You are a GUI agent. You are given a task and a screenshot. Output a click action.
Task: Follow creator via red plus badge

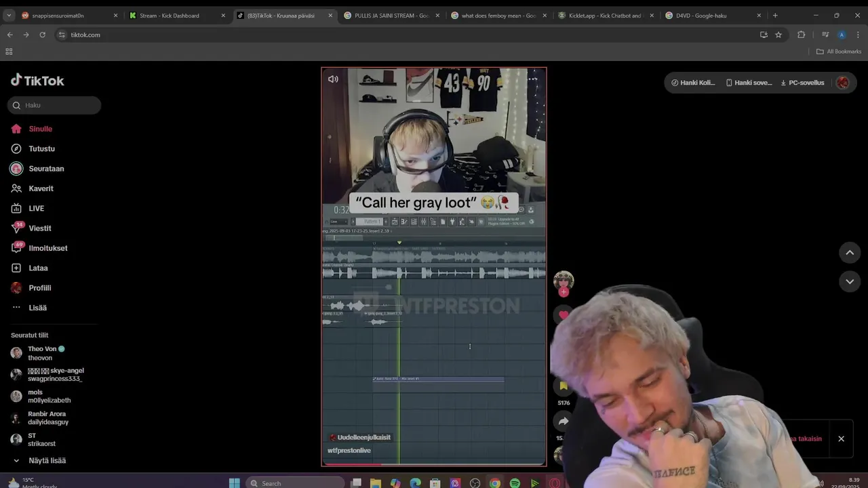pyautogui.click(x=564, y=292)
